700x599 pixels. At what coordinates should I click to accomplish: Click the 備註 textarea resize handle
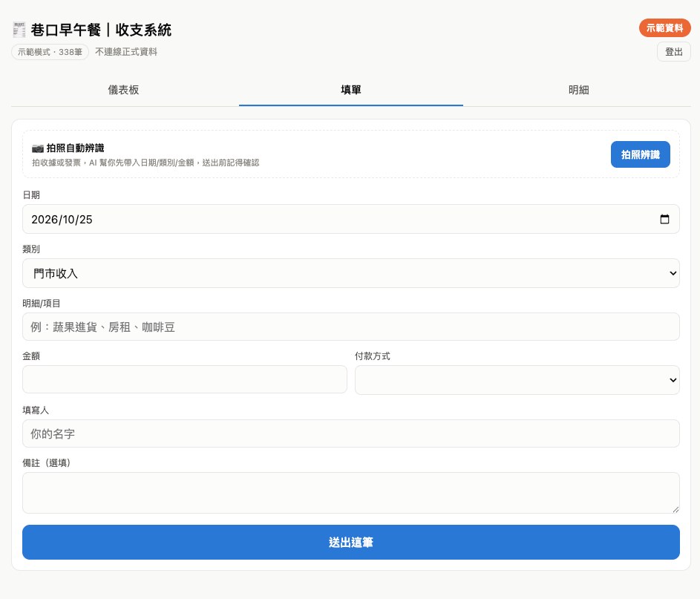[676, 509]
